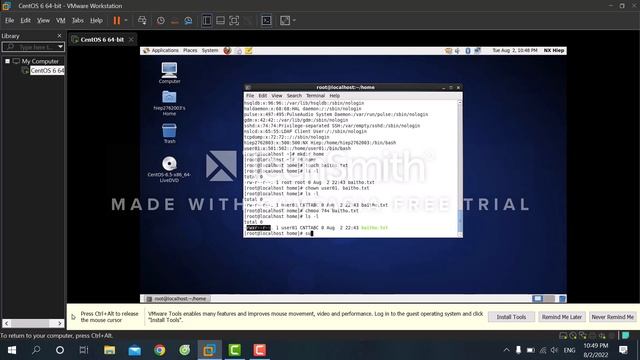The width and height of the screenshot is (640, 360).
Task: Select CentOS 6 64 in library tree
Action: (x=47, y=71)
